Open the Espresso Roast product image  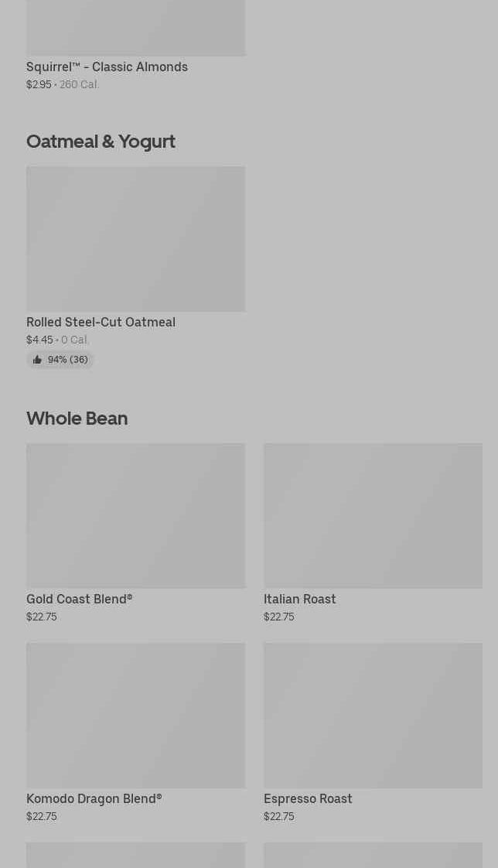[373, 715]
